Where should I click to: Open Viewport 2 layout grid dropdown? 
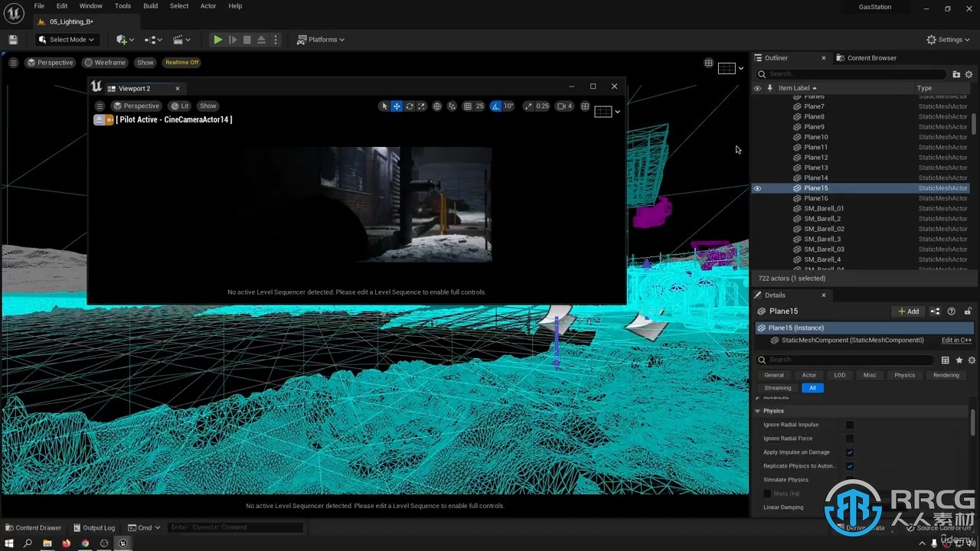coord(607,112)
